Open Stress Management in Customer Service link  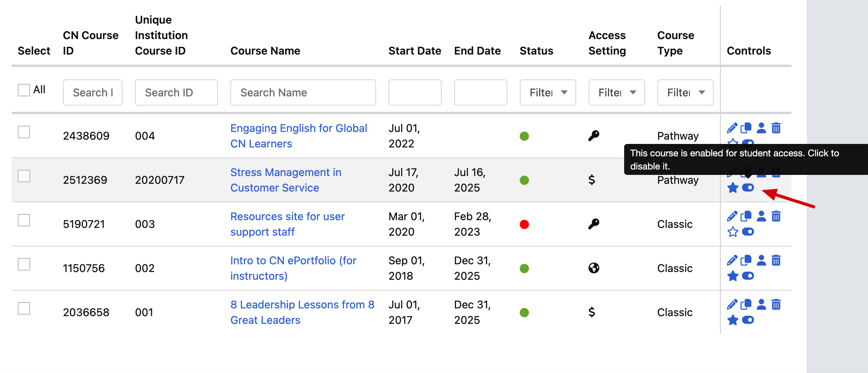(286, 180)
